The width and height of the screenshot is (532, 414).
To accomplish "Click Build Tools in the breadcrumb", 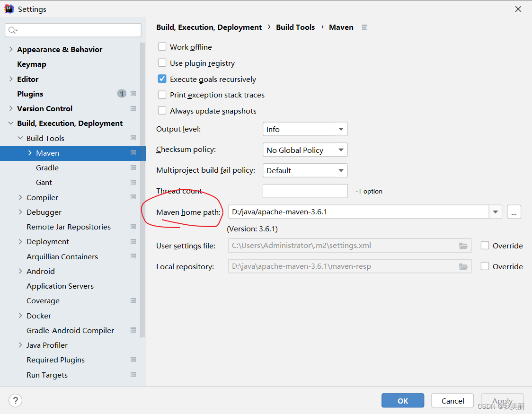I will (295, 27).
